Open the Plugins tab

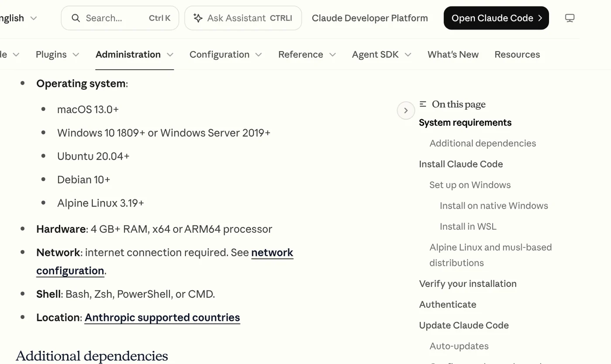click(x=51, y=55)
